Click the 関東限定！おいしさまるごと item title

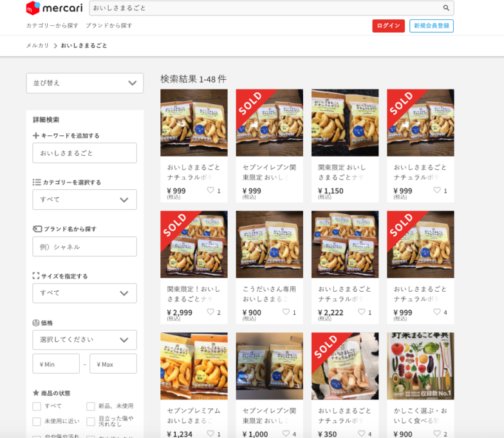click(194, 294)
